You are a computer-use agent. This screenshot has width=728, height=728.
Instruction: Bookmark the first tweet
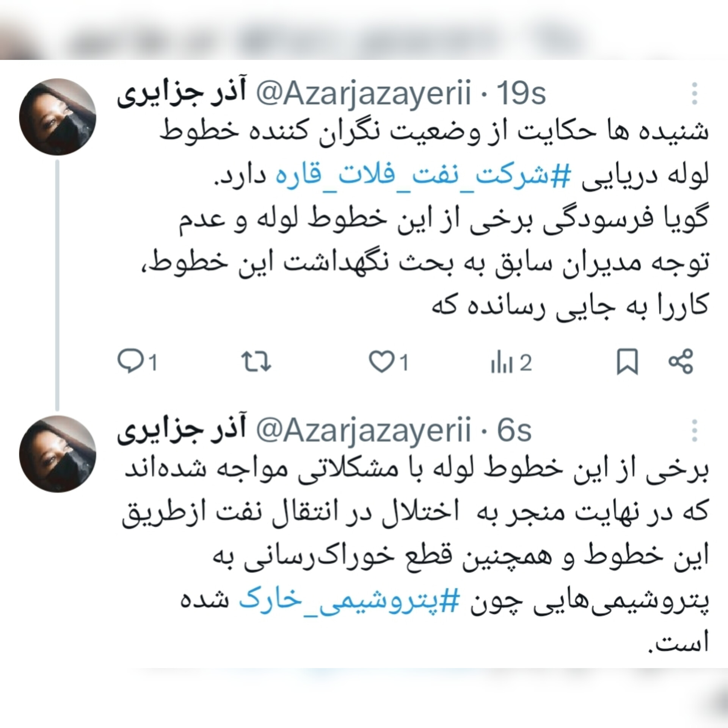click(x=628, y=362)
